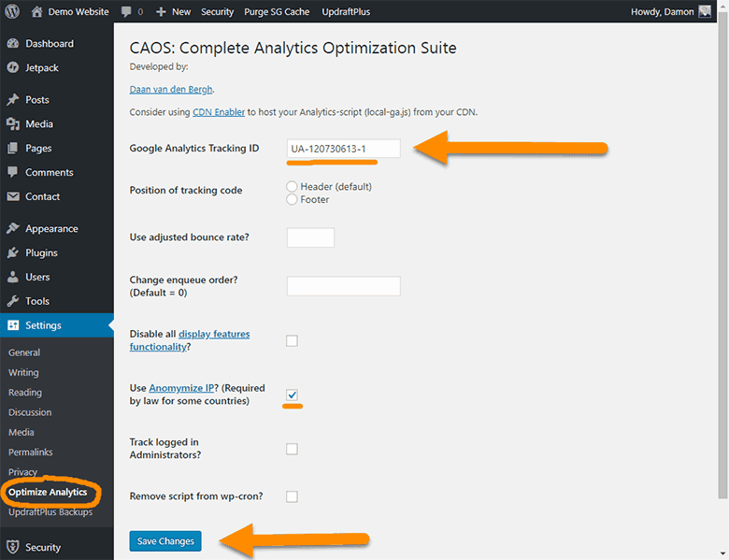Click the Save Changes button
The width and height of the screenshot is (729, 560).
tap(165, 541)
